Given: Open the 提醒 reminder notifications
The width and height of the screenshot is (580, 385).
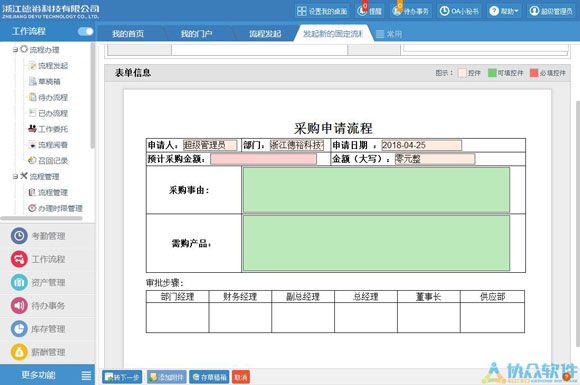Looking at the screenshot, I should (x=370, y=11).
